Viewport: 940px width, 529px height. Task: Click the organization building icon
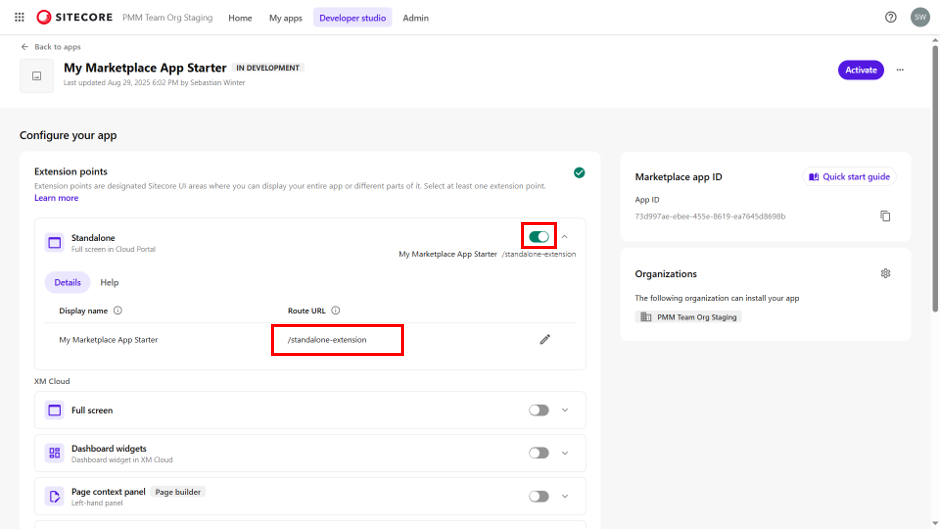point(646,317)
